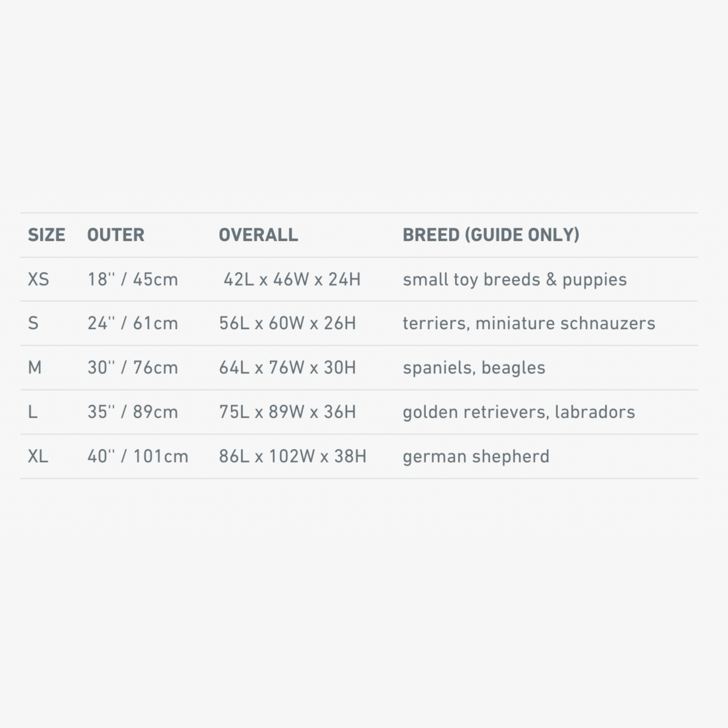The image size is (728, 728).
Task: Click small toy breeds & puppies text
Action: tap(515, 280)
